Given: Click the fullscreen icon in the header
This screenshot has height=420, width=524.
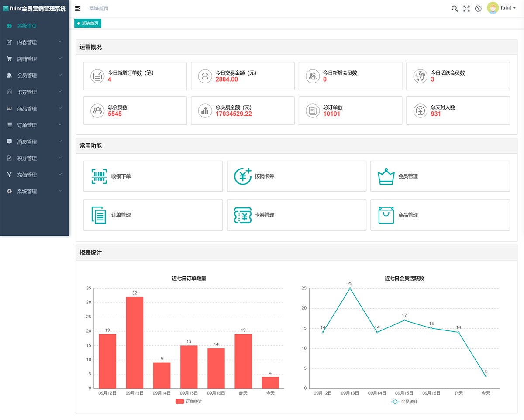Looking at the screenshot, I should pyautogui.click(x=466, y=8).
